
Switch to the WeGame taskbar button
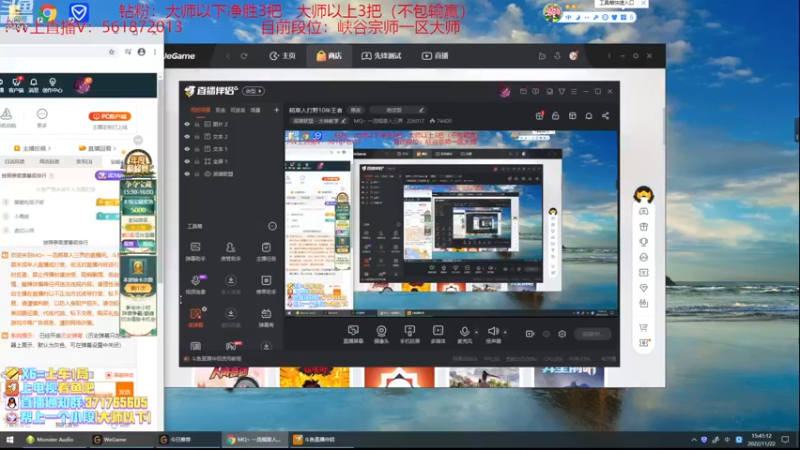tap(110, 440)
